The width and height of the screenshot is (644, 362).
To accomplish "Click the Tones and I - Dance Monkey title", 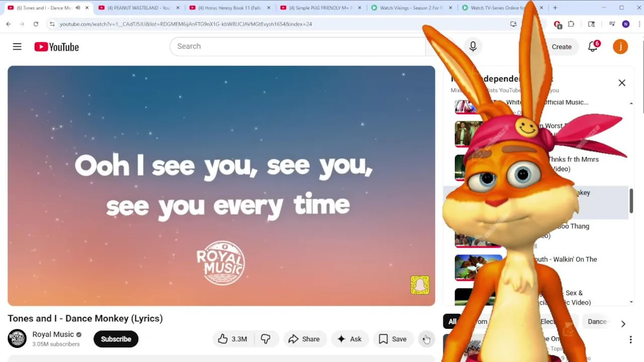I will tap(85, 318).
